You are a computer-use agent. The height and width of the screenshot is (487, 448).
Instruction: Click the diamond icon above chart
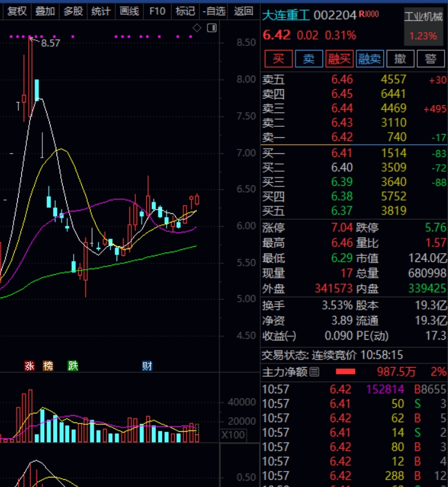(x=197, y=28)
